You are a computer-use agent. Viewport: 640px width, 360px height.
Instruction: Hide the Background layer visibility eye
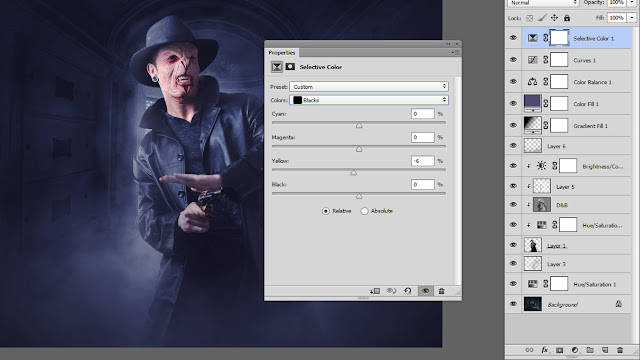[x=513, y=304]
